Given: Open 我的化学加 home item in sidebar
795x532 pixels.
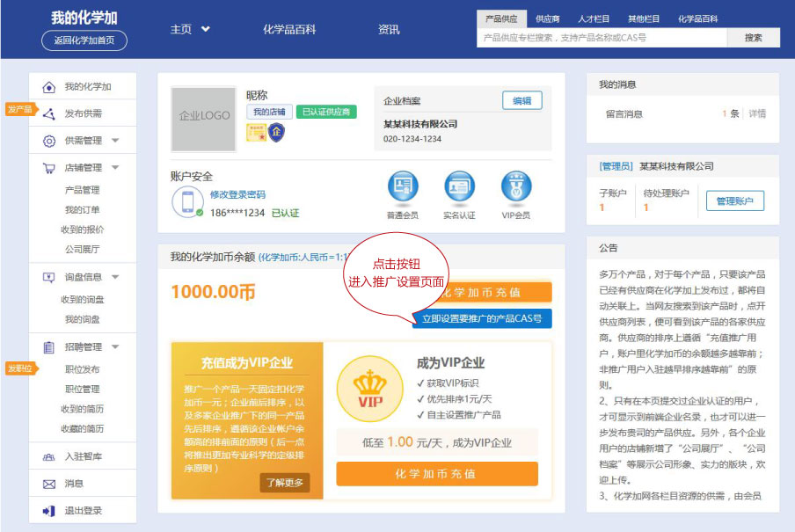Looking at the screenshot, I should coord(49,87).
